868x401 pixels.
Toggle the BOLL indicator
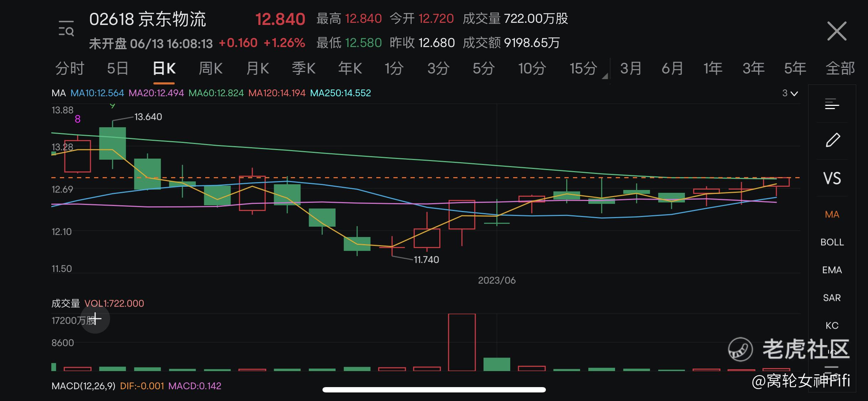(x=832, y=242)
